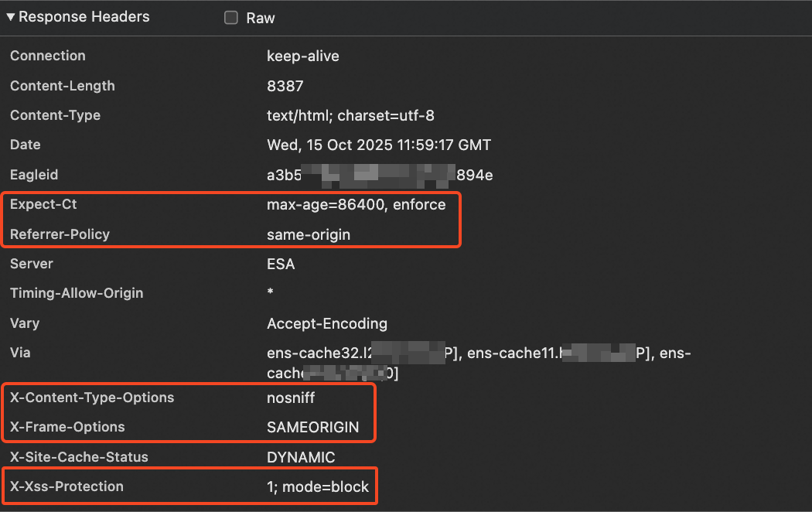Select the DYNAMIC cache status value
812x512 pixels.
point(301,457)
